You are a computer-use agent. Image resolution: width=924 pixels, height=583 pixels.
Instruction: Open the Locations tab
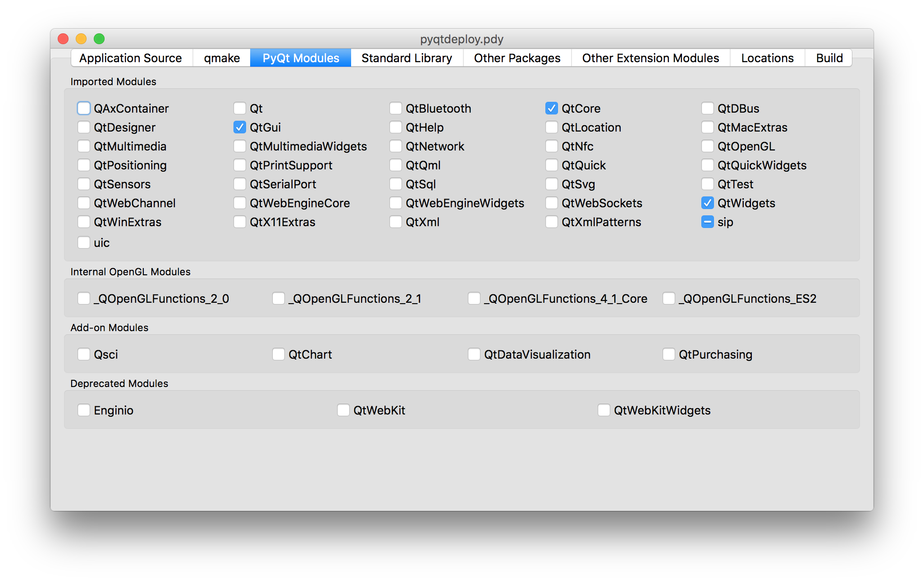pos(767,58)
